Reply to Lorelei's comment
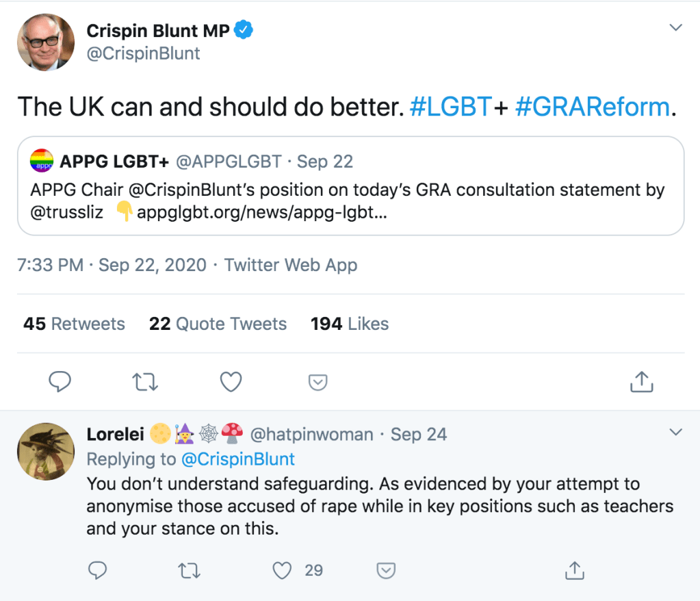The width and height of the screenshot is (700, 601). [x=98, y=570]
